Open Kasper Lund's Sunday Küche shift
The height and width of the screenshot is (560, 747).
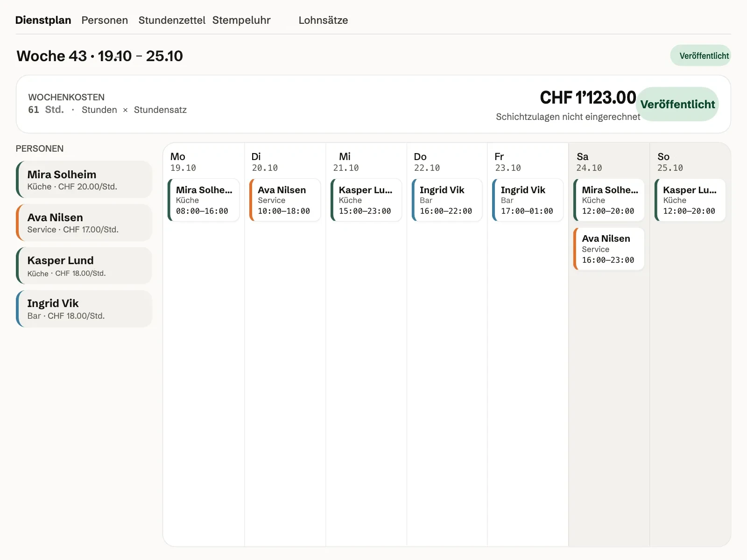point(690,200)
